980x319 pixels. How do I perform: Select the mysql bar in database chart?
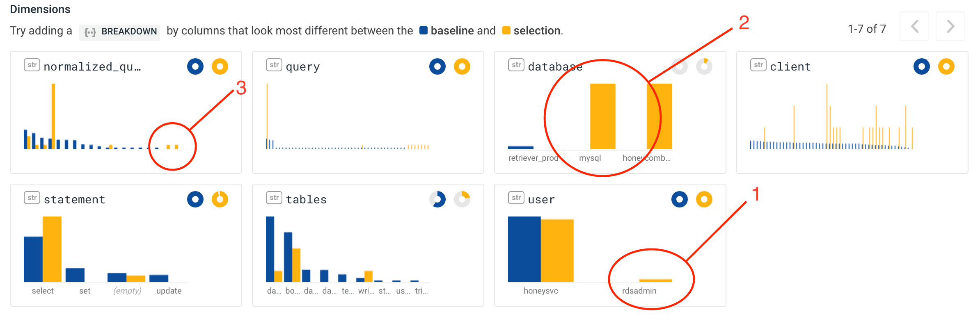602,116
